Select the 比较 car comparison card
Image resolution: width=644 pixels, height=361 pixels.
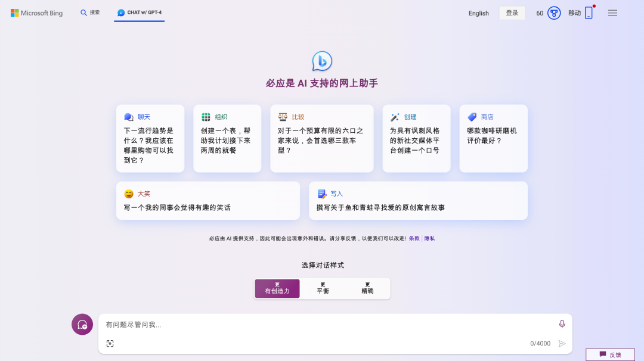click(x=321, y=138)
